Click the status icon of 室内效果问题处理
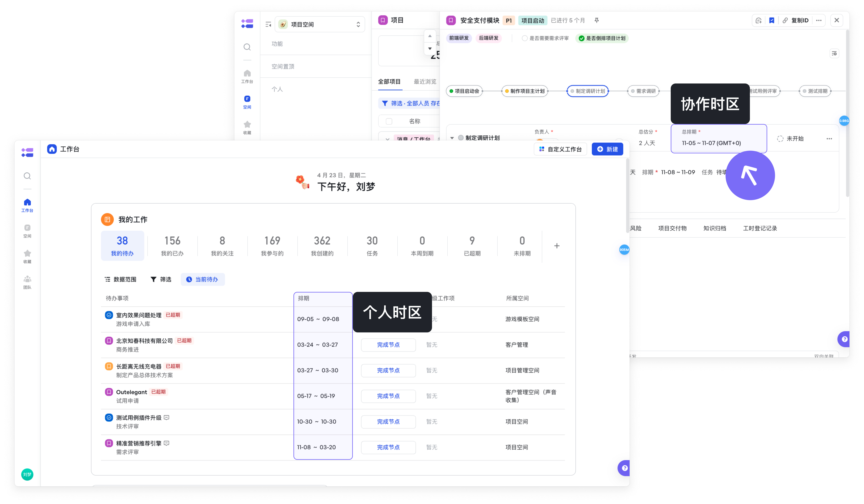The height and width of the screenshot is (504, 864). [109, 315]
